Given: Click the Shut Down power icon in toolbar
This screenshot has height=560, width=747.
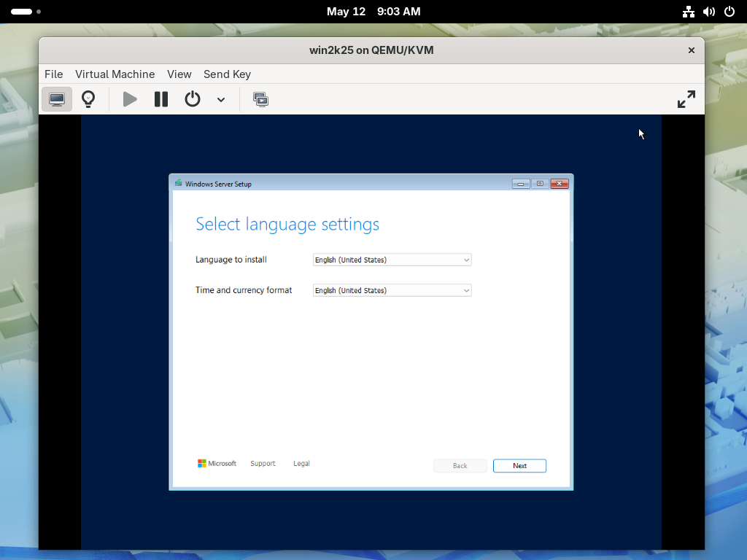Looking at the screenshot, I should click(x=193, y=99).
